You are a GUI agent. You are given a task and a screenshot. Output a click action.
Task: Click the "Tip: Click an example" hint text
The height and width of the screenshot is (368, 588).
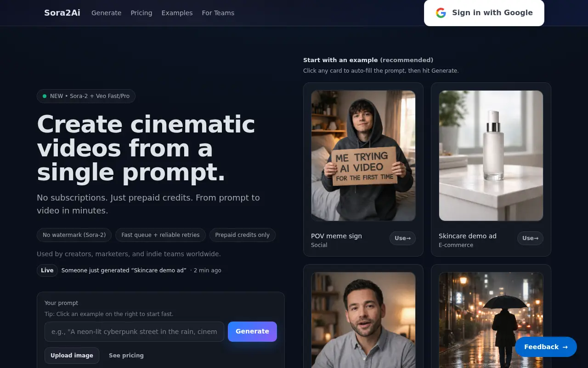[x=109, y=314]
